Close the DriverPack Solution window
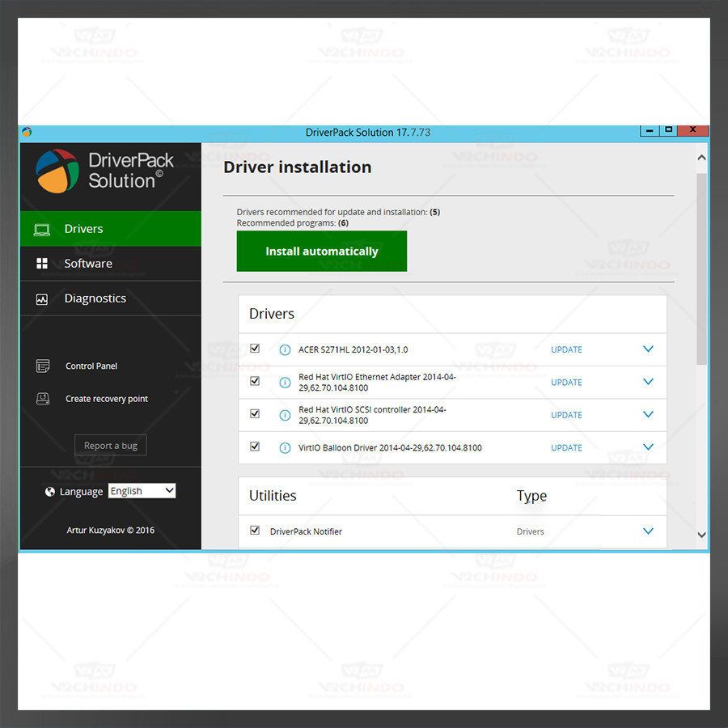The width and height of the screenshot is (728, 728). (x=692, y=130)
